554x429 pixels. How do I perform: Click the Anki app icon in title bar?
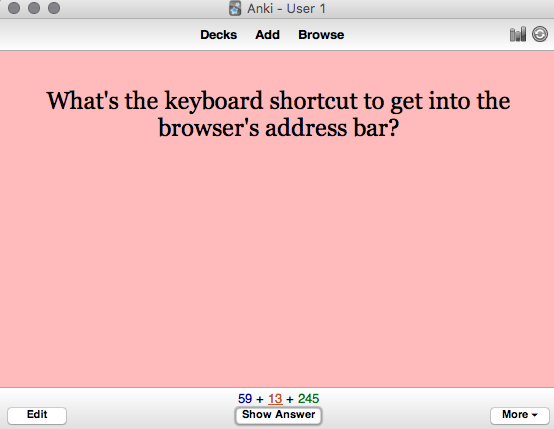(235, 8)
